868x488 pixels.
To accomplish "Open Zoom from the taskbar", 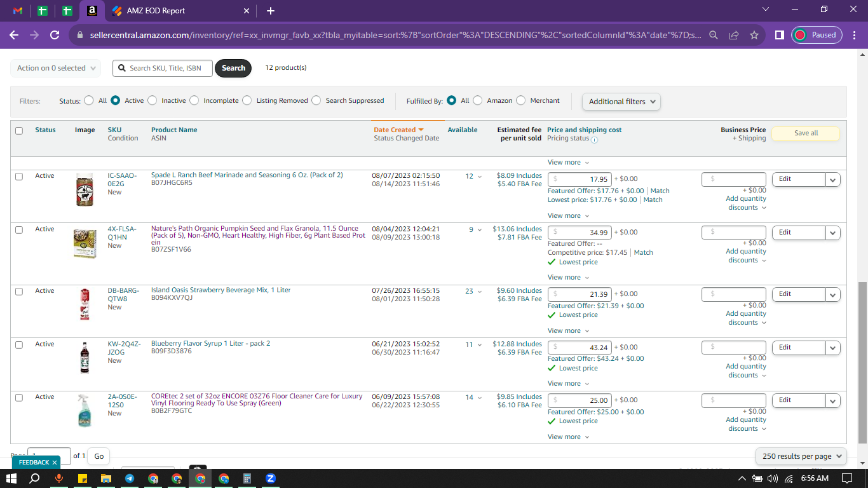I will pyautogui.click(x=270, y=478).
